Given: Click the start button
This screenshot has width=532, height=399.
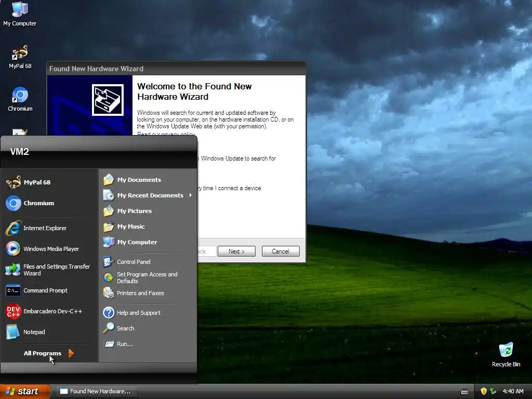Looking at the screenshot, I should tap(25, 391).
